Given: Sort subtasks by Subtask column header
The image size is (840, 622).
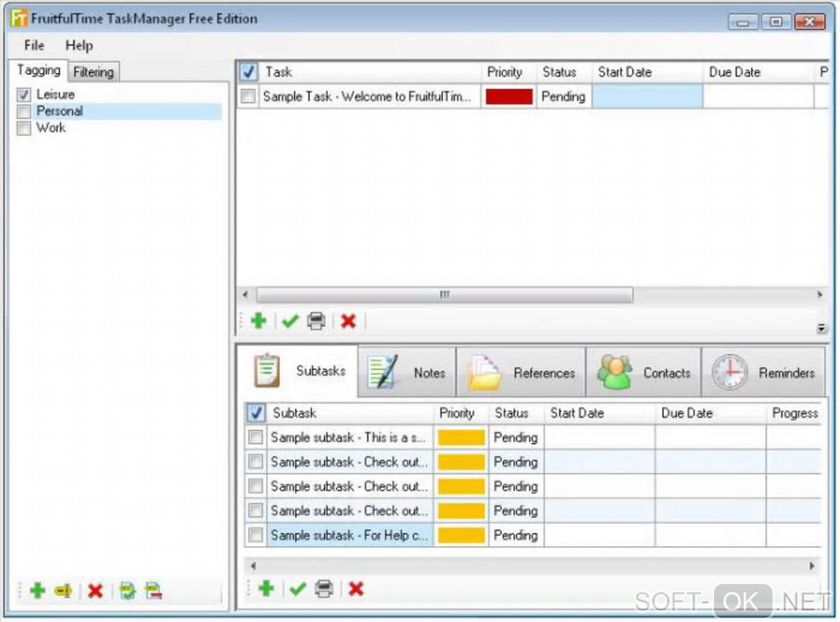Looking at the screenshot, I should (350, 413).
